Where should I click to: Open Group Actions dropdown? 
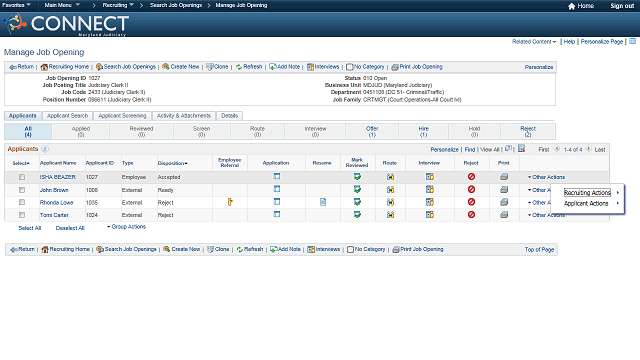126,227
